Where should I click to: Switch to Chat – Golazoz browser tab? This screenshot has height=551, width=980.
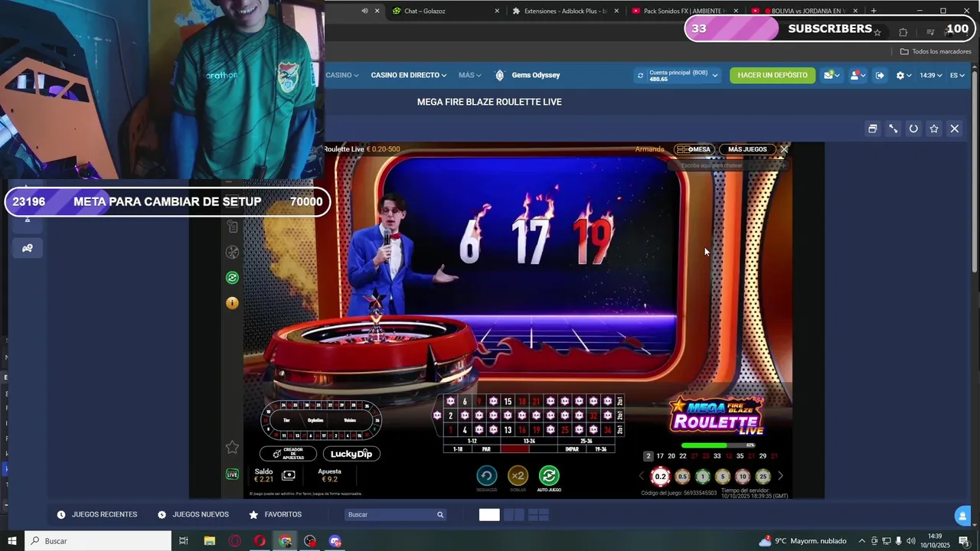[444, 11]
